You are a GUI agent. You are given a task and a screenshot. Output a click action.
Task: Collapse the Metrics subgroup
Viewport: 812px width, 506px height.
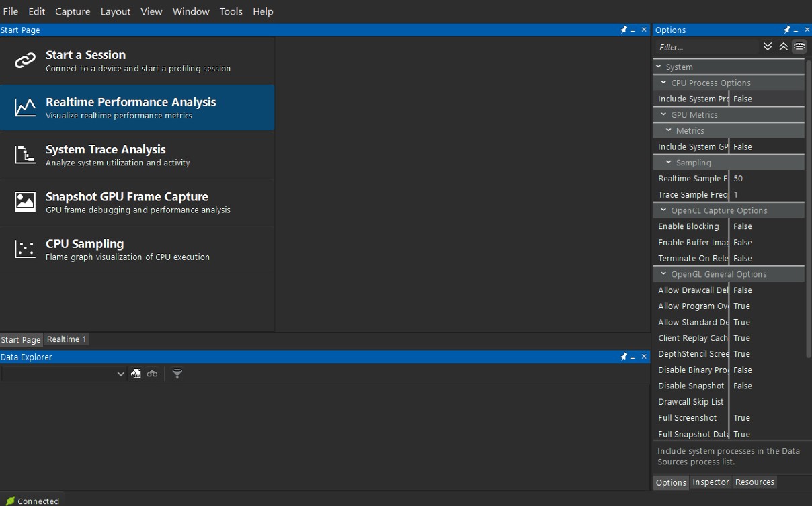click(x=669, y=130)
